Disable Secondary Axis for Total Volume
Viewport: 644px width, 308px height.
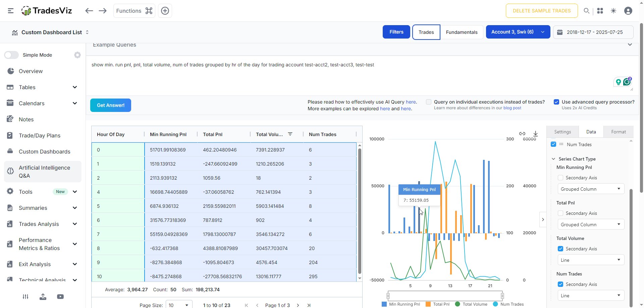coord(560,249)
